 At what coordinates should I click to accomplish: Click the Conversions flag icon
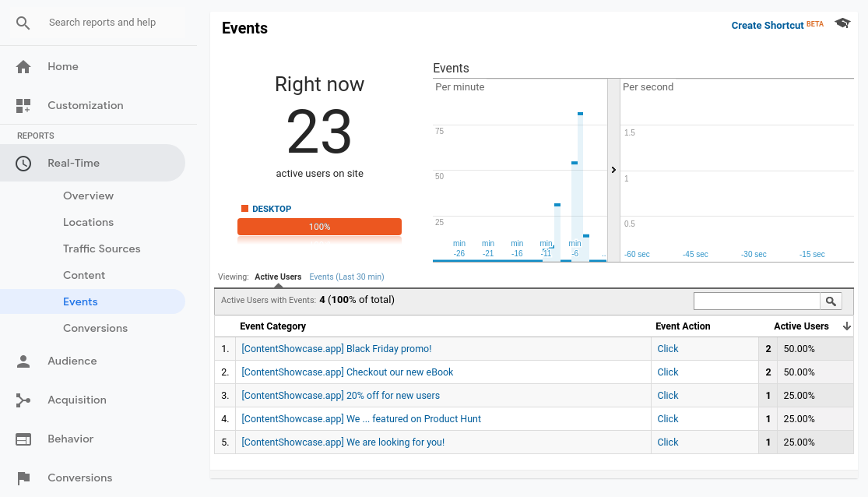coord(23,478)
